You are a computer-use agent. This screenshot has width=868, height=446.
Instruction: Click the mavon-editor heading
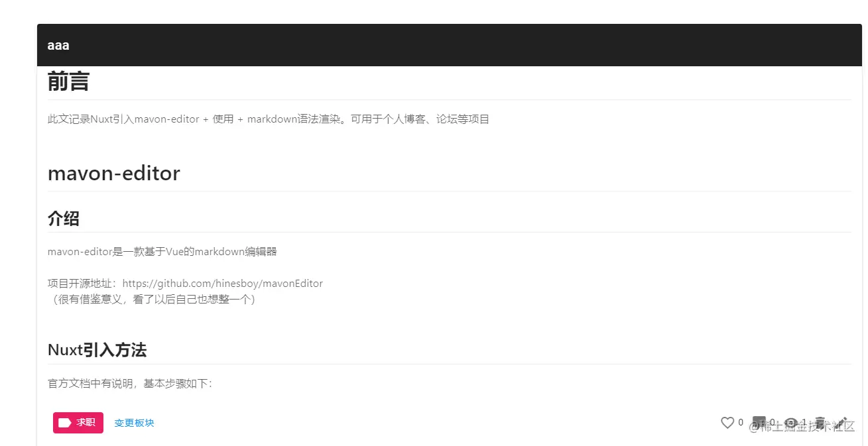(x=114, y=173)
